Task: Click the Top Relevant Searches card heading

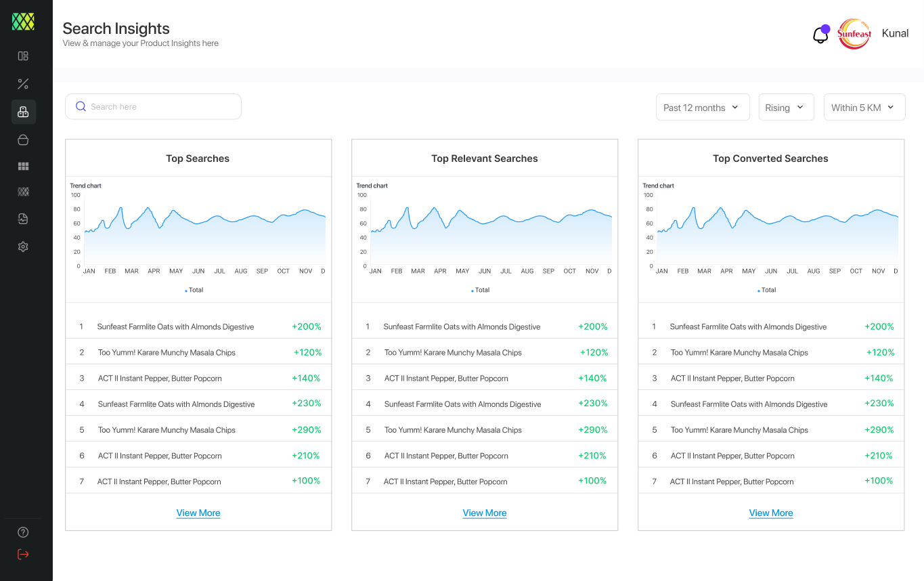Action: tap(485, 158)
